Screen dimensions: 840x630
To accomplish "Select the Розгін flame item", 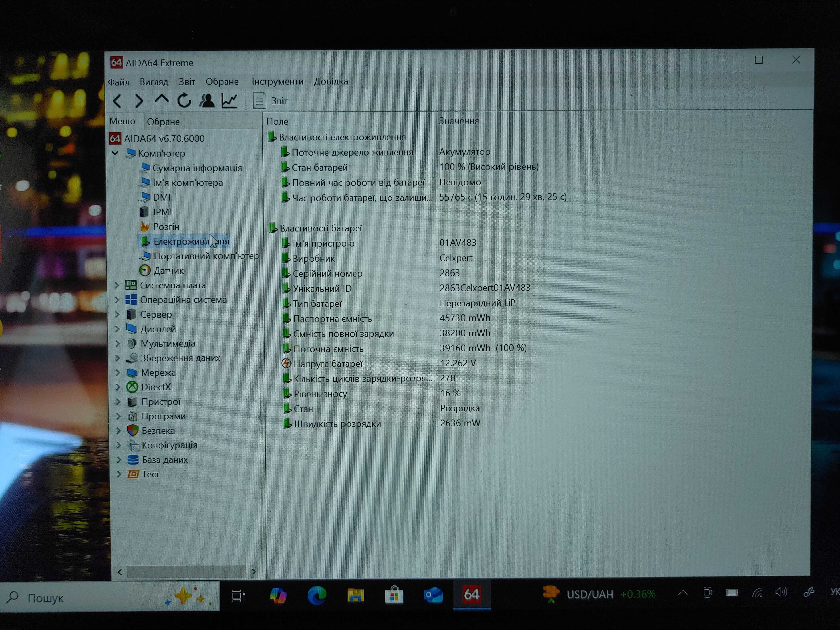I will tap(166, 227).
